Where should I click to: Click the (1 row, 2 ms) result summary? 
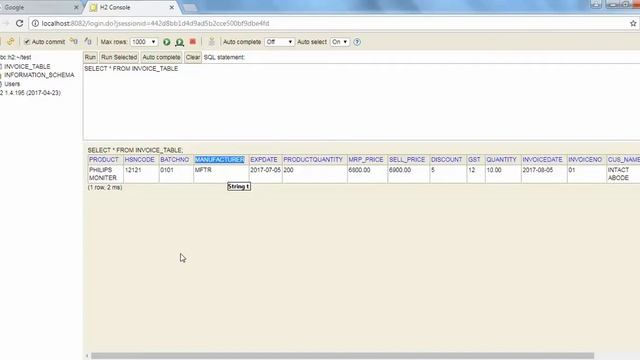click(x=105, y=187)
